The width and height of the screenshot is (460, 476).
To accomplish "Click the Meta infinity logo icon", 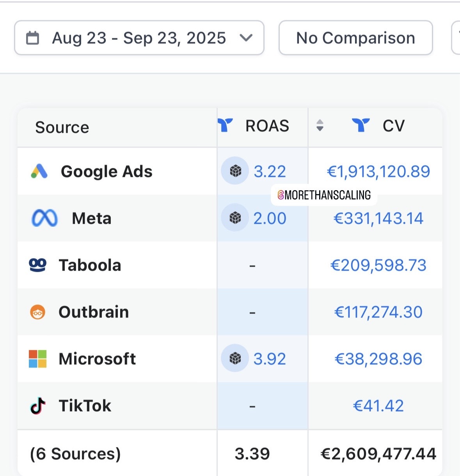I will tap(44, 218).
